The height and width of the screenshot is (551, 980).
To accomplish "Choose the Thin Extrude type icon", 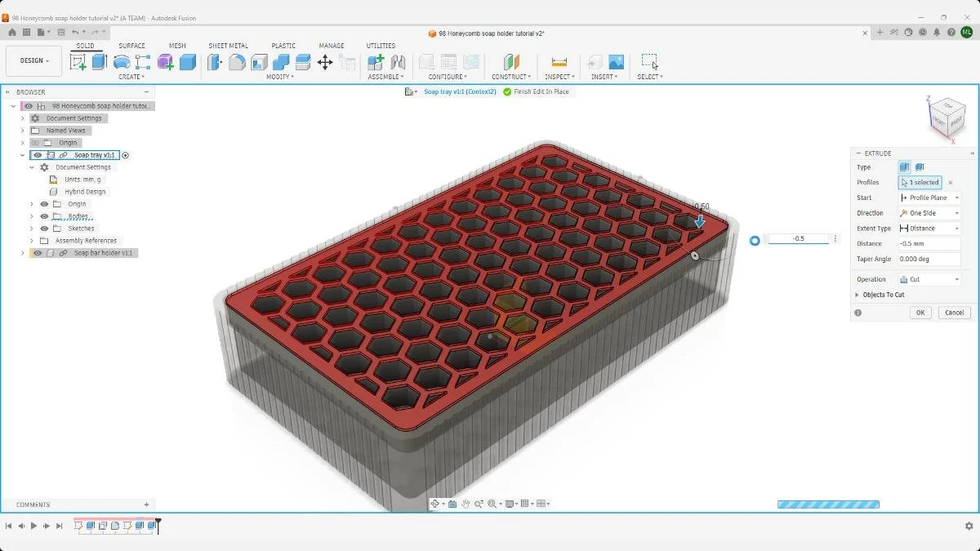I will point(920,167).
